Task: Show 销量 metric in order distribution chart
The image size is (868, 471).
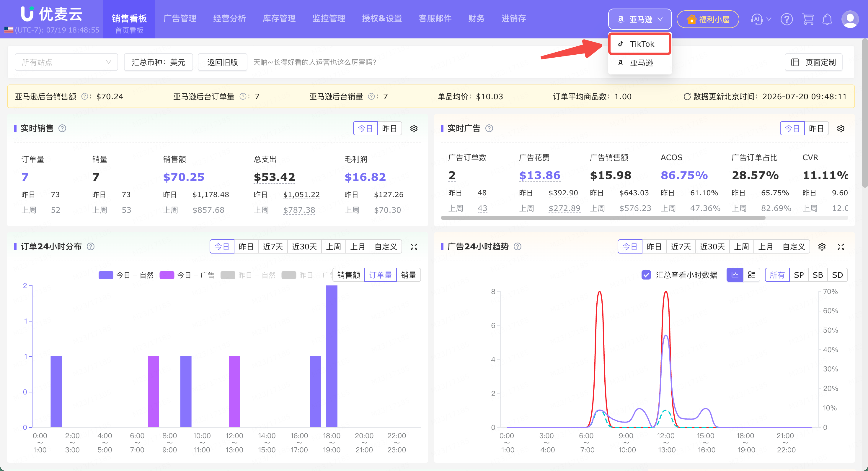Action: click(x=408, y=275)
